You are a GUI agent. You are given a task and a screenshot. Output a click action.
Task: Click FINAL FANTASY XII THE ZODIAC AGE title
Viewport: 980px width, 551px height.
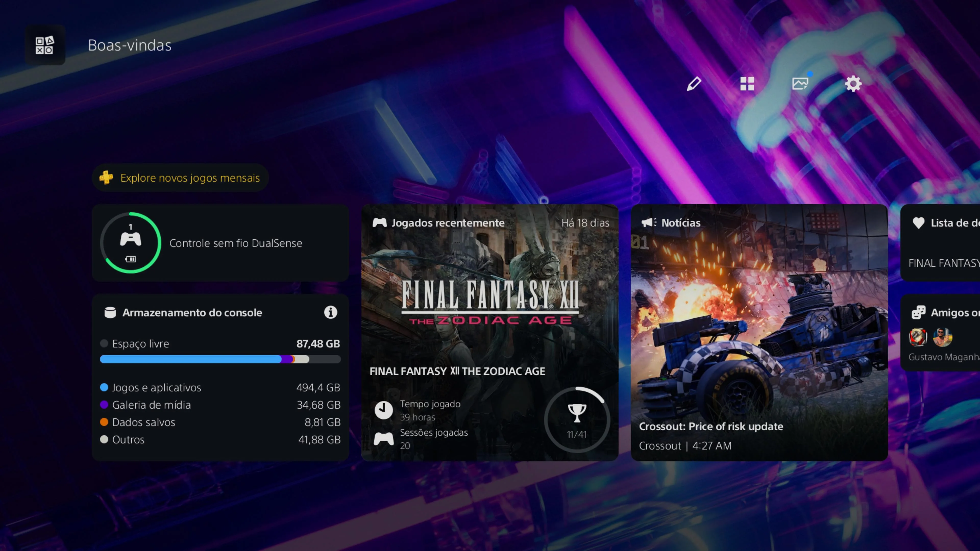point(457,371)
